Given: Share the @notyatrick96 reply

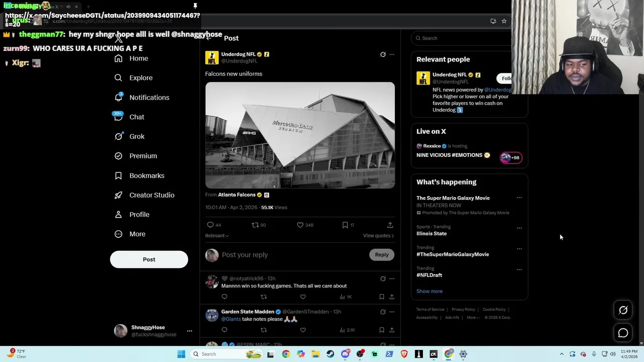Looking at the screenshot, I should (x=391, y=297).
